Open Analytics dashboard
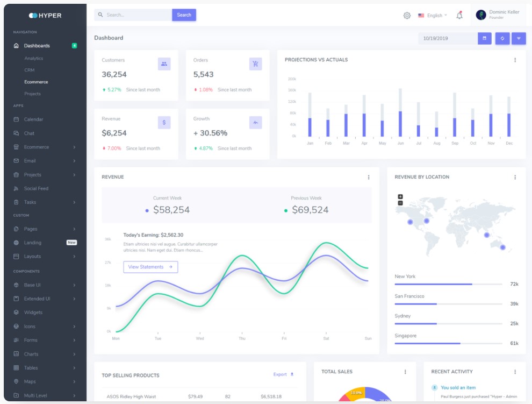This screenshot has height=404, width=532. (x=34, y=59)
